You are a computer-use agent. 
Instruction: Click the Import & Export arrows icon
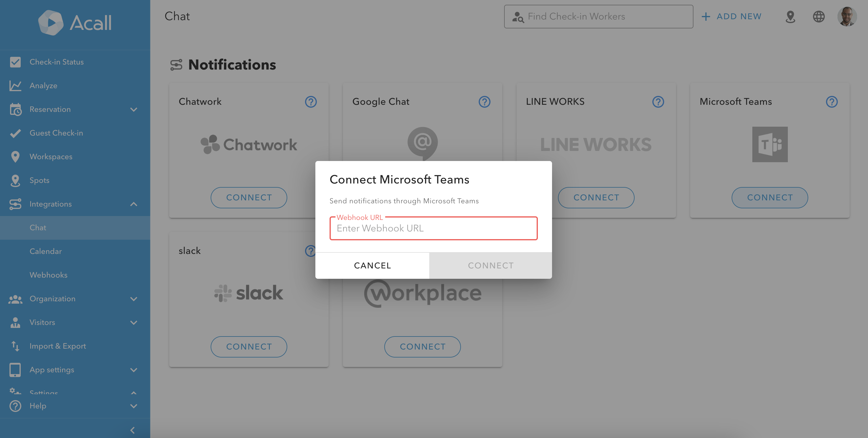point(15,346)
